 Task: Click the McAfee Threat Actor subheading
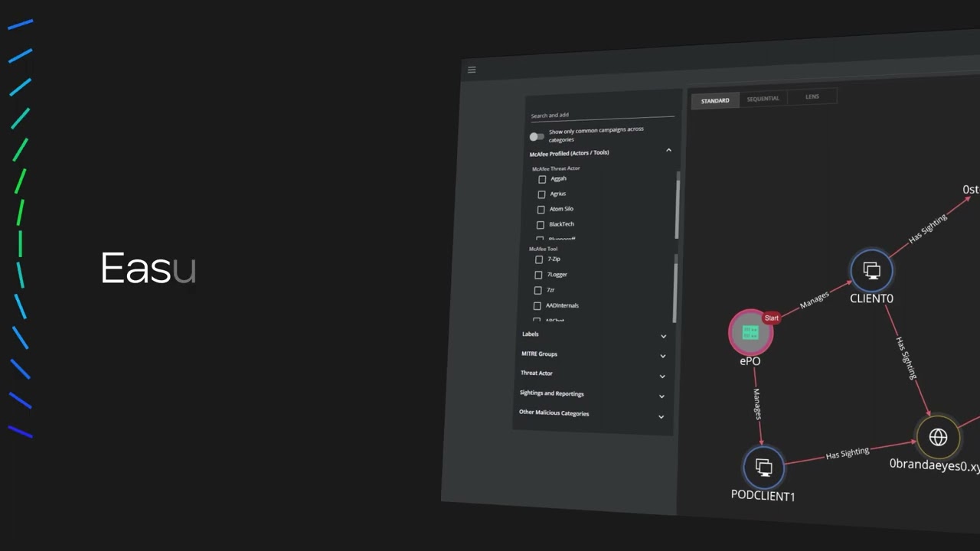tap(556, 168)
